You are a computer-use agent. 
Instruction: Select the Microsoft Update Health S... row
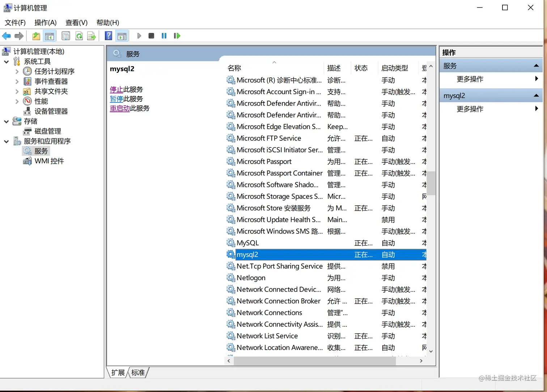326,219
